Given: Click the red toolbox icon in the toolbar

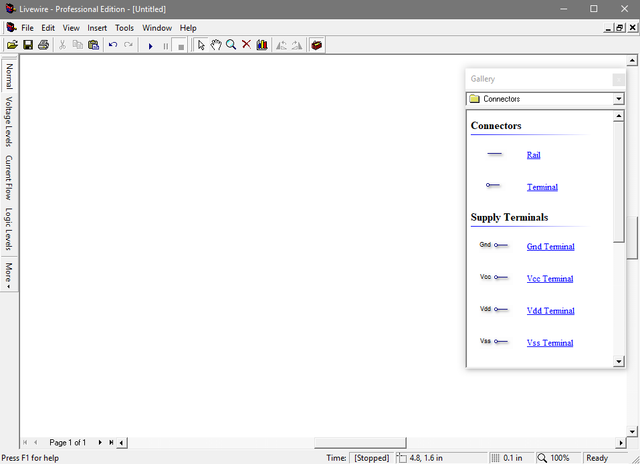Looking at the screenshot, I should 317,45.
